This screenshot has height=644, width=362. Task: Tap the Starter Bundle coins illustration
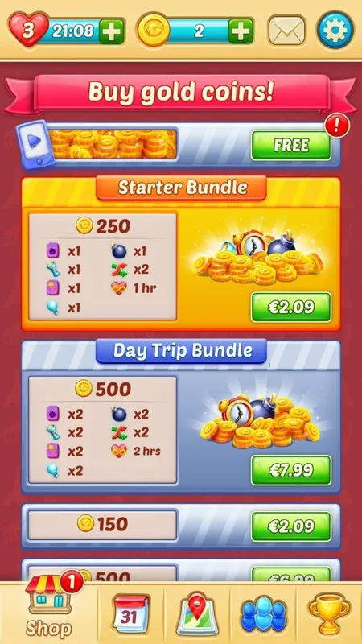point(257,258)
